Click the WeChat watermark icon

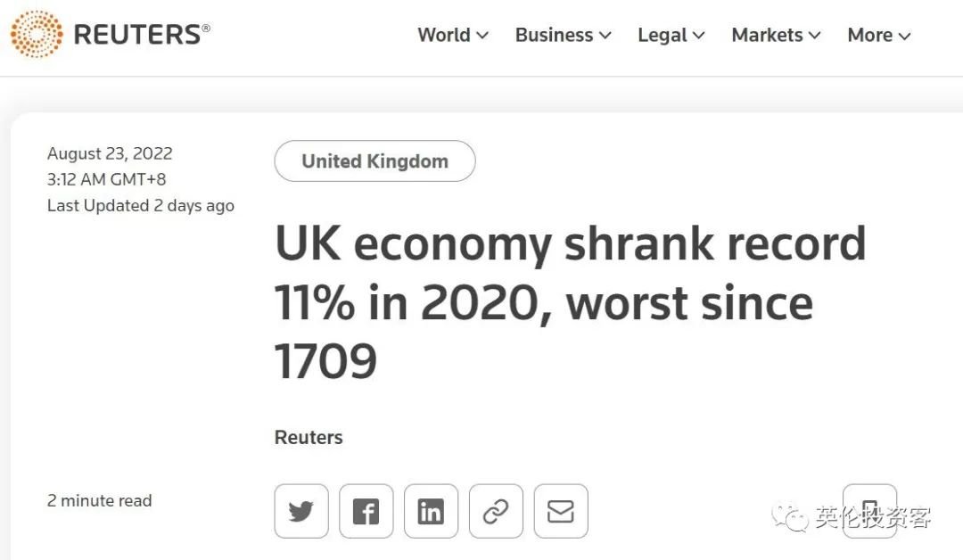point(790,517)
